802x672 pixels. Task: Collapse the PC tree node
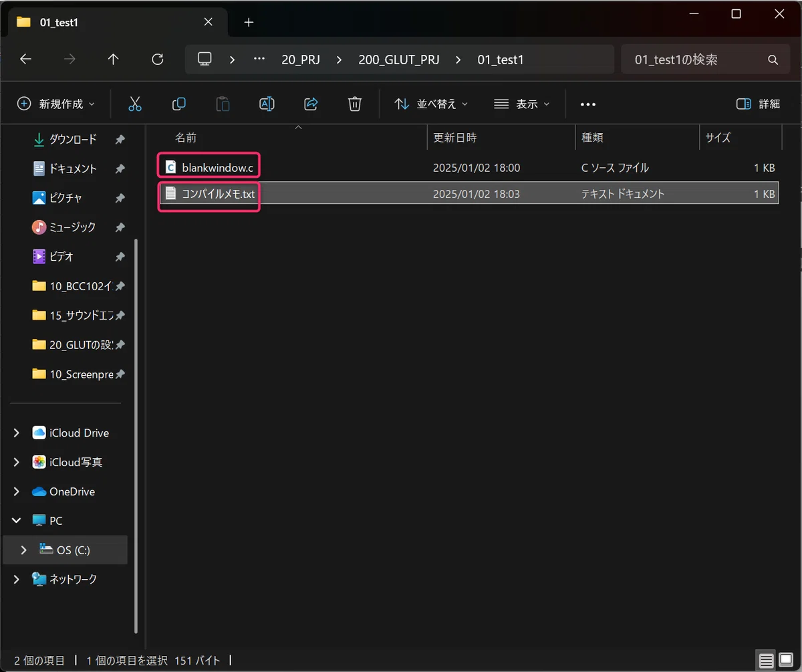[x=17, y=520]
